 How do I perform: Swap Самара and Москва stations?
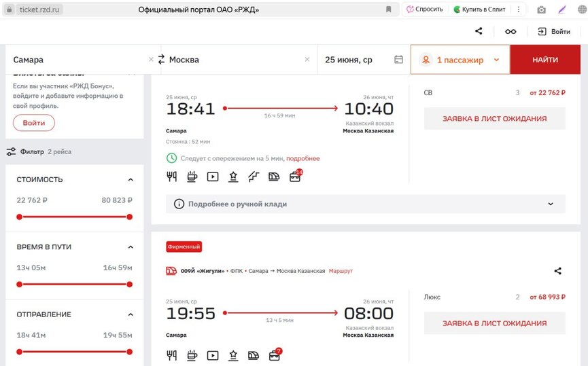point(161,59)
